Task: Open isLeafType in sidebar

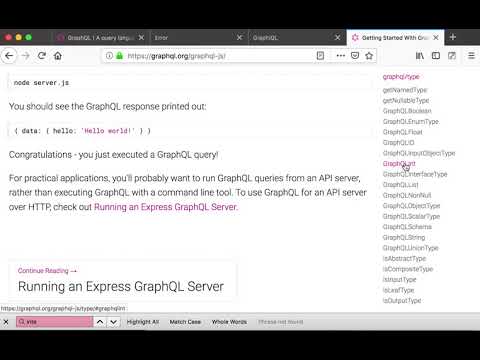Action: tap(398, 290)
